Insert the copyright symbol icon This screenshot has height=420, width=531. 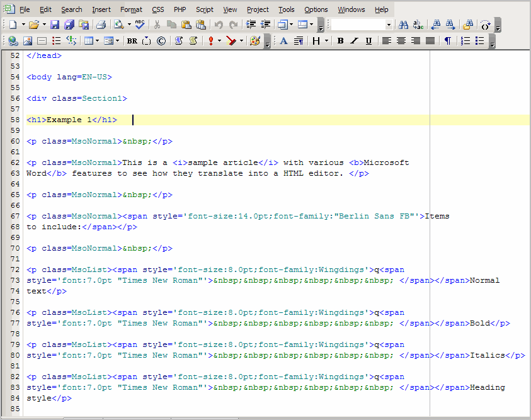click(161, 41)
